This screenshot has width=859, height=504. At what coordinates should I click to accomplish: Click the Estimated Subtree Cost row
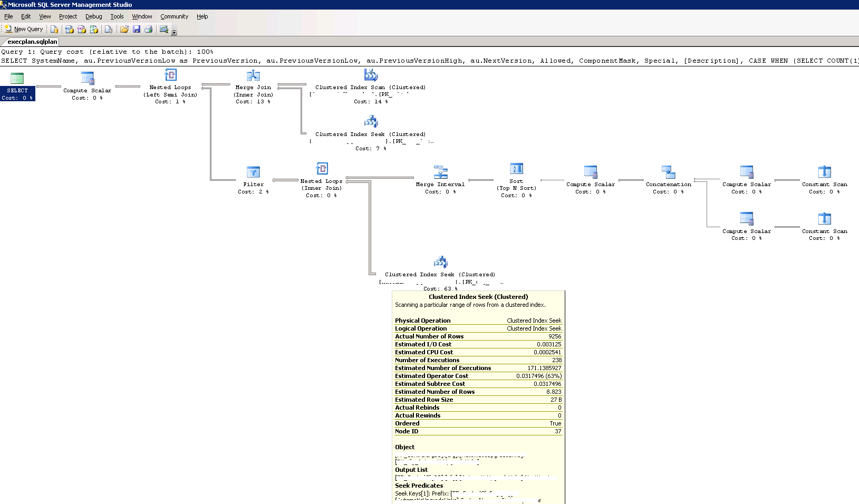[x=478, y=384]
